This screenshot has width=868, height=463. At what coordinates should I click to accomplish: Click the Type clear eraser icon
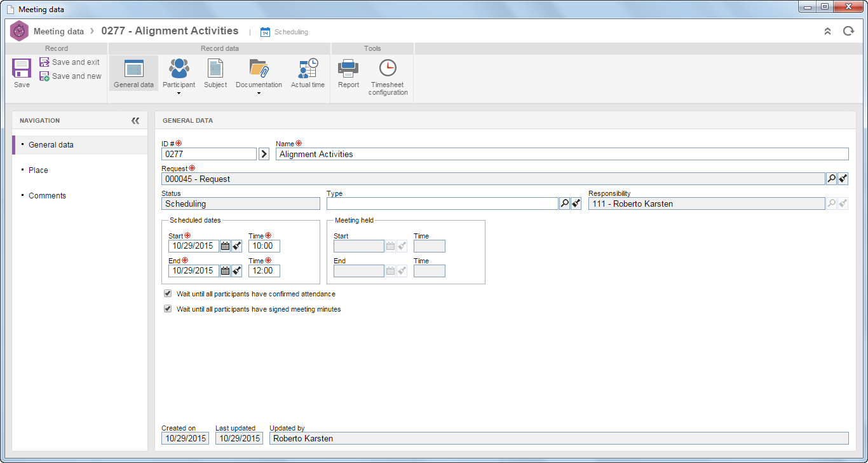(576, 204)
